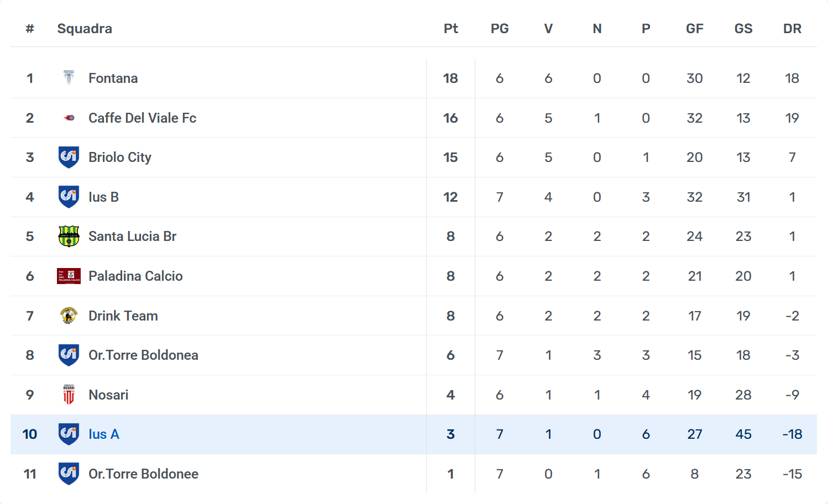The height and width of the screenshot is (504, 828).
Task: Click the Paladina Calcio team logo
Action: [69, 276]
